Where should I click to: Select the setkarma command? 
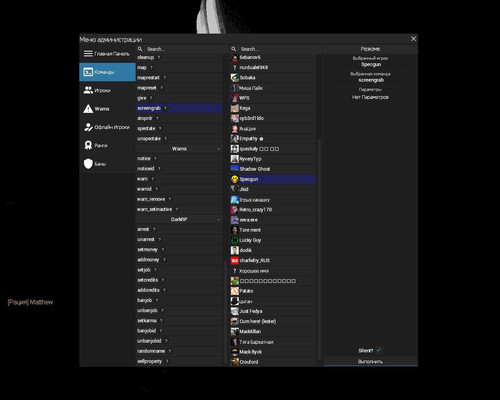[179, 320]
